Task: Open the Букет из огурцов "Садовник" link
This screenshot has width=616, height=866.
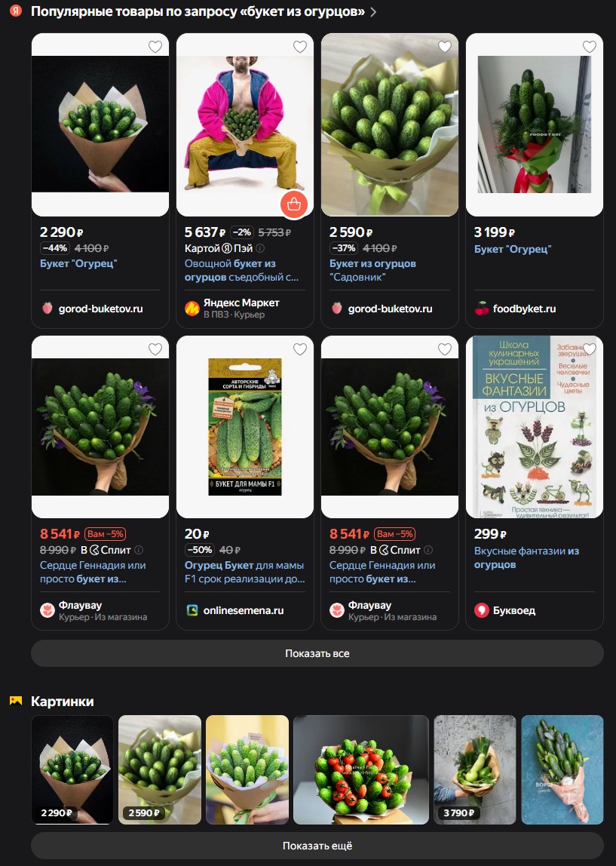Action: coord(372,270)
